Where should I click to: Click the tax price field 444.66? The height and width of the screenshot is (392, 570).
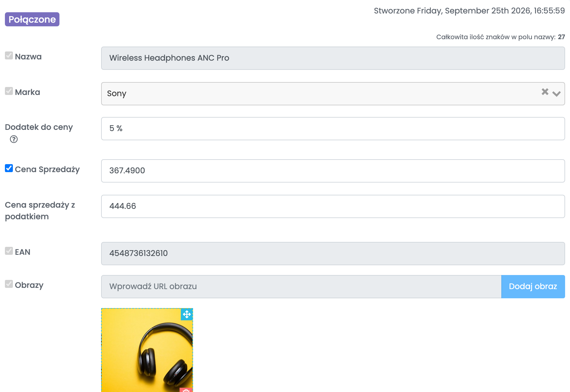[x=333, y=206]
